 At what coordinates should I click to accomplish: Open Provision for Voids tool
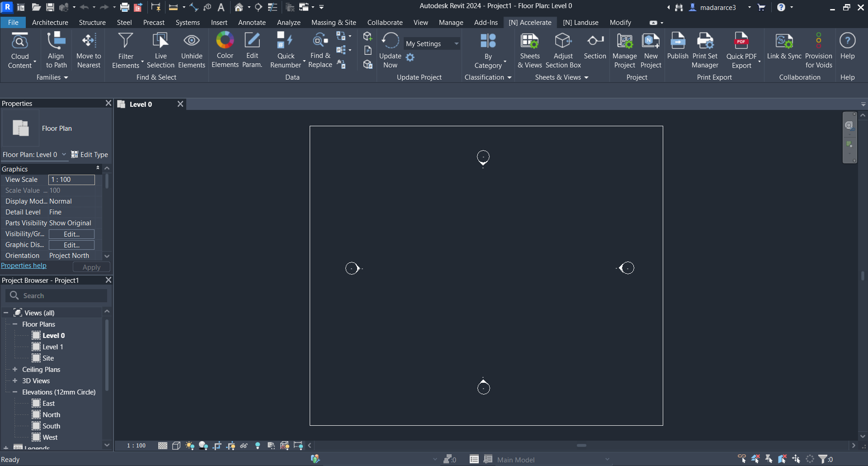click(x=819, y=50)
